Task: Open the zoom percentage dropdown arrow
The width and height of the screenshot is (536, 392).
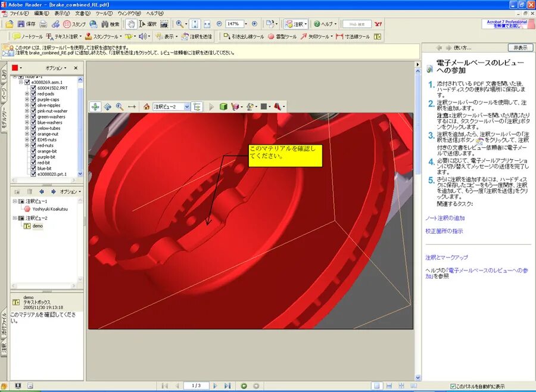Action: [245, 24]
